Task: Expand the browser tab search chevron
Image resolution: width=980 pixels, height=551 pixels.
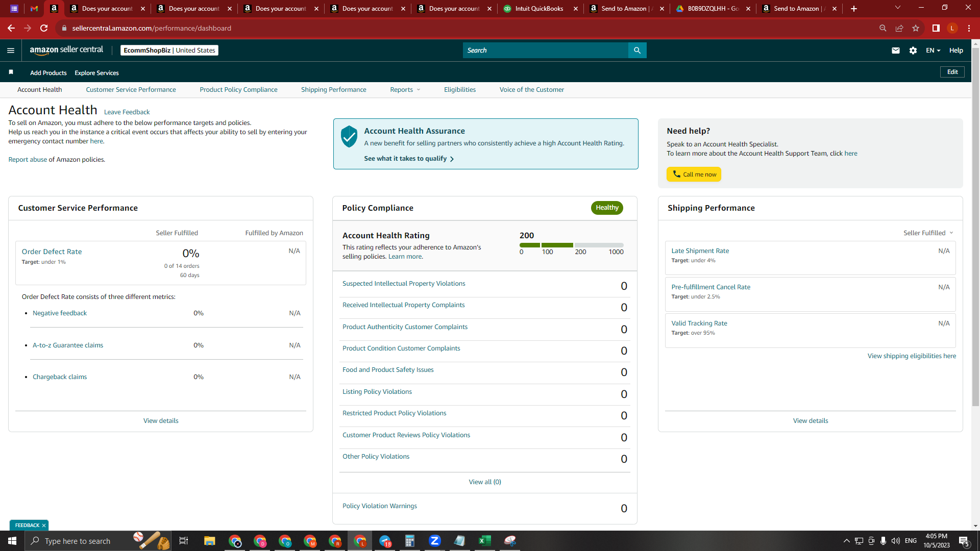Action: point(898,8)
